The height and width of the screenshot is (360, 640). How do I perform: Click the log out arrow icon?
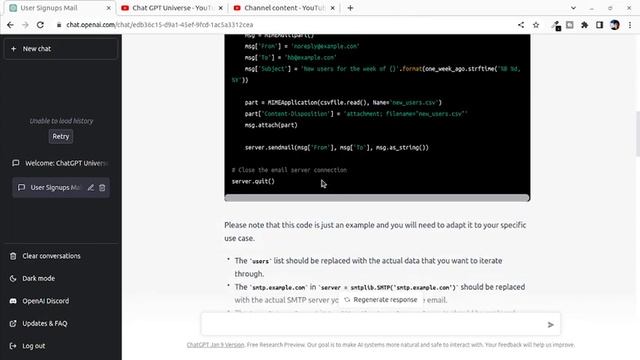[13, 346]
